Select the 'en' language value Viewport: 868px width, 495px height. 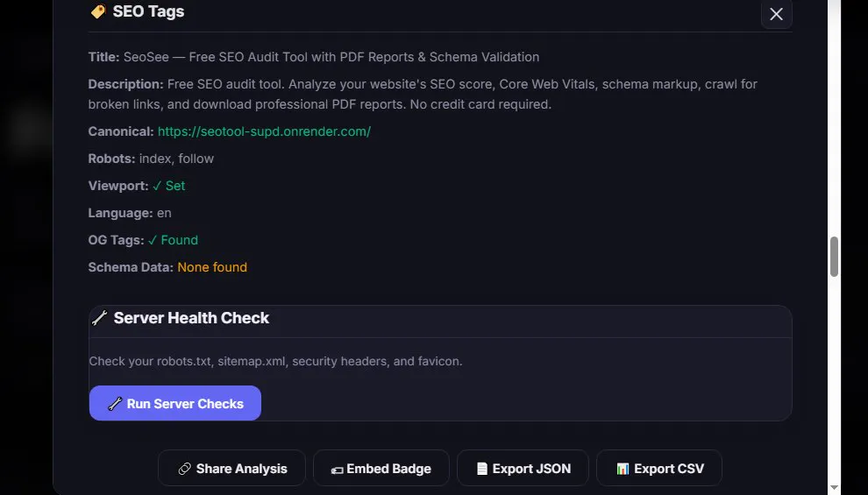click(164, 213)
